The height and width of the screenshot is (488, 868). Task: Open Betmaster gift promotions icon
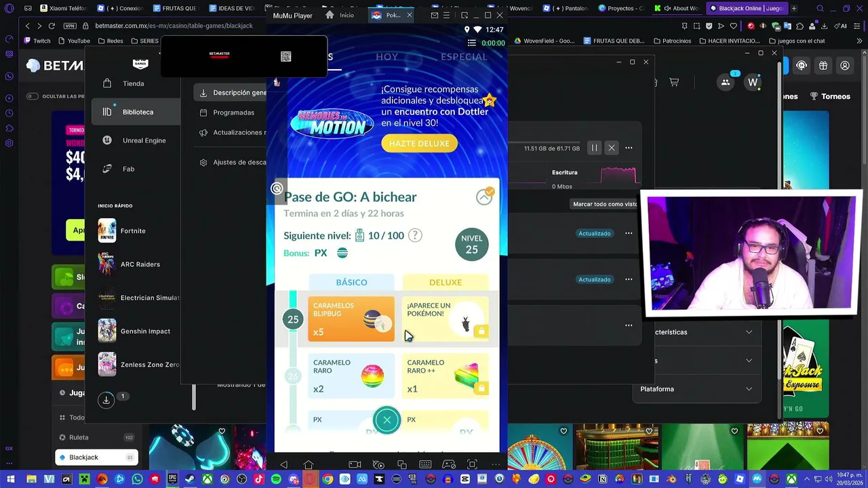823,66
